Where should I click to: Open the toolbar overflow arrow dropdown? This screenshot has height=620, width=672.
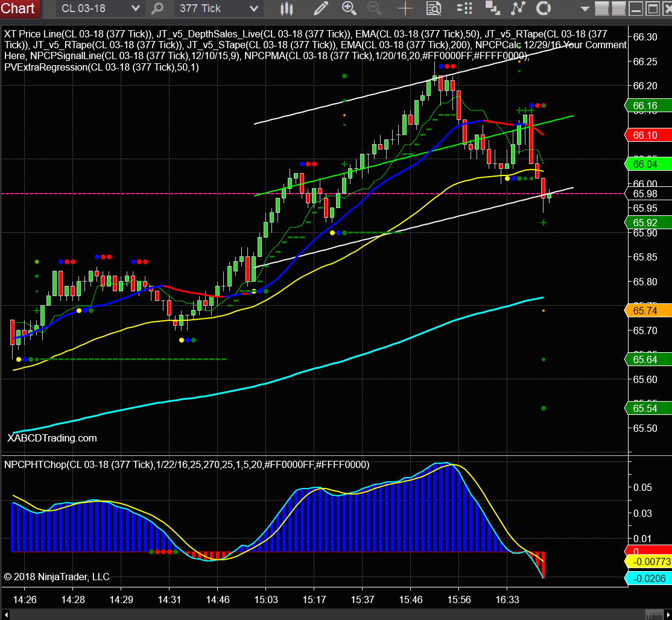[x=585, y=8]
